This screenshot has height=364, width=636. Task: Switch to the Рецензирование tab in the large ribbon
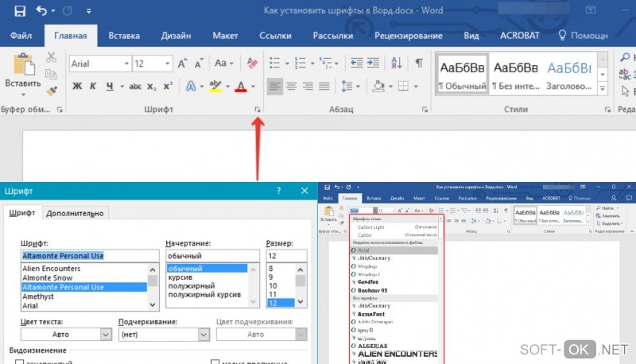[409, 36]
